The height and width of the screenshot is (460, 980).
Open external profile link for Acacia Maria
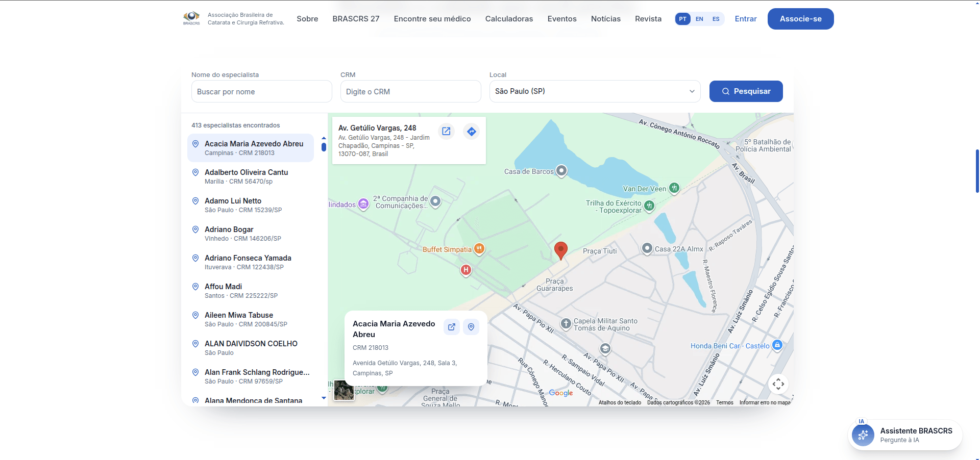(452, 327)
